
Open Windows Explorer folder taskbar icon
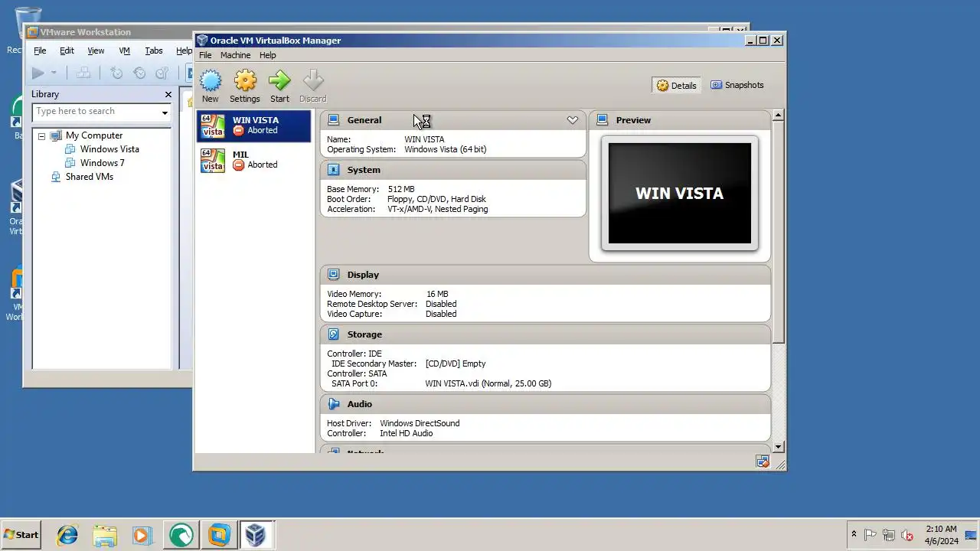(x=105, y=535)
